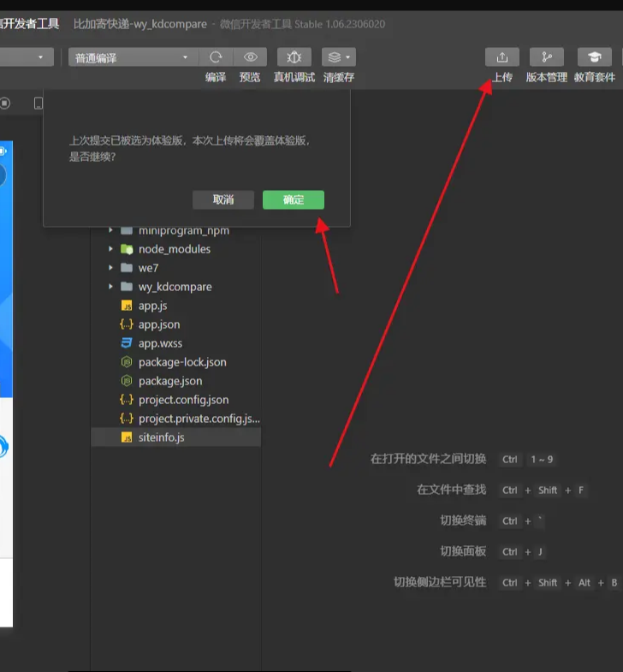Select the app.wxss file
Viewport: 623px width, 672px height.
pos(176,343)
